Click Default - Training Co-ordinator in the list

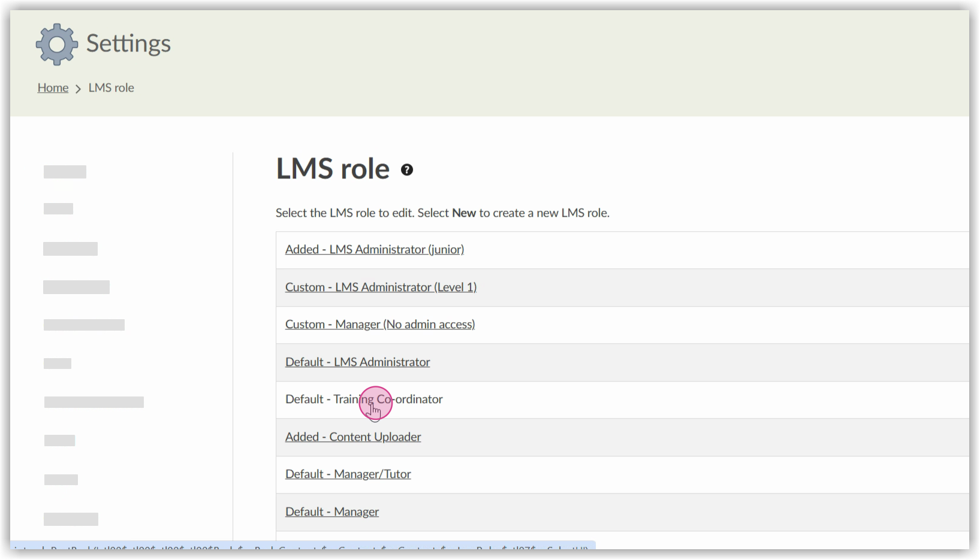[363, 399]
